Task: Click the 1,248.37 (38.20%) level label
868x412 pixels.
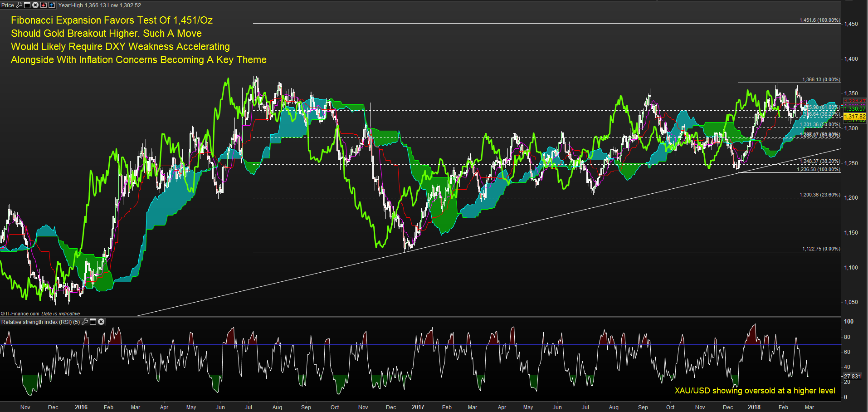Action: click(x=819, y=161)
